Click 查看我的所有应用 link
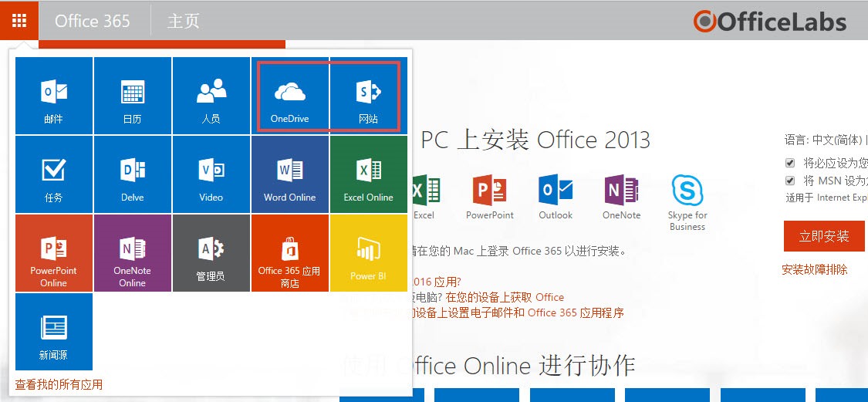 (x=59, y=384)
